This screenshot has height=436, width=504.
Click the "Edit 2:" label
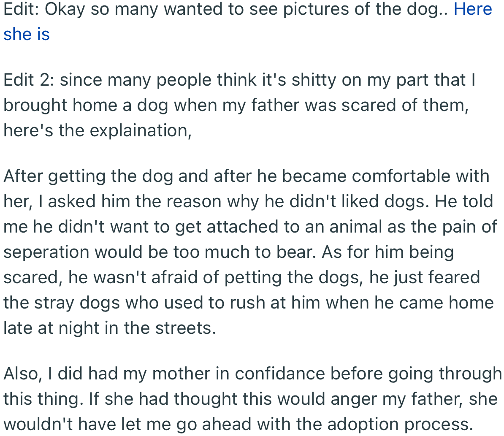pos(28,80)
